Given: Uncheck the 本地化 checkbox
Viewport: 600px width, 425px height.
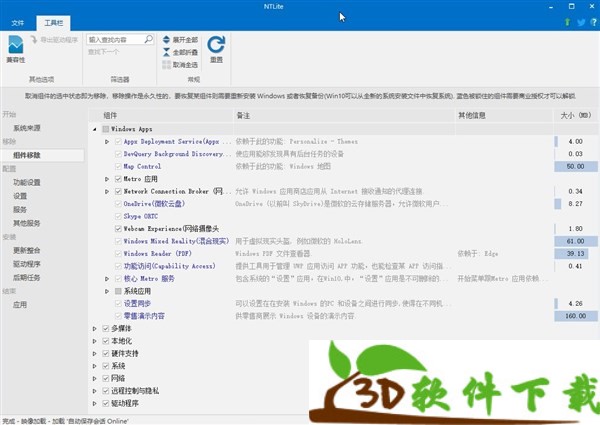Looking at the screenshot, I should coord(106,341).
